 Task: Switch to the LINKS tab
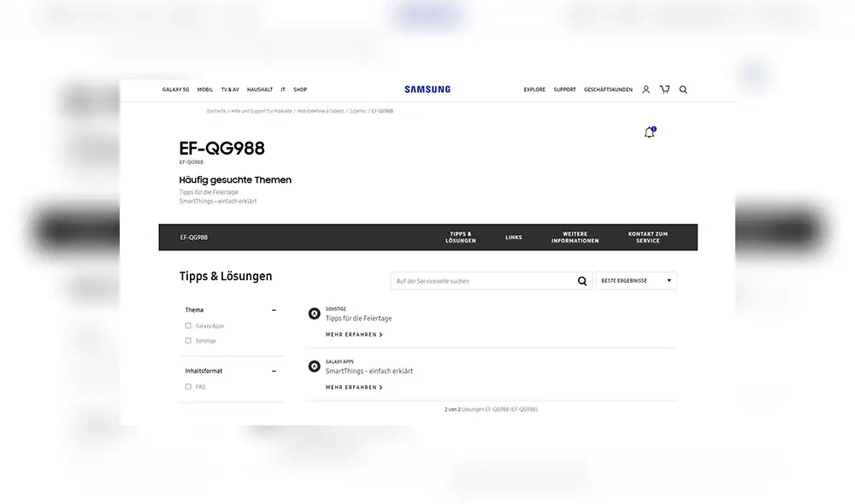click(x=513, y=237)
